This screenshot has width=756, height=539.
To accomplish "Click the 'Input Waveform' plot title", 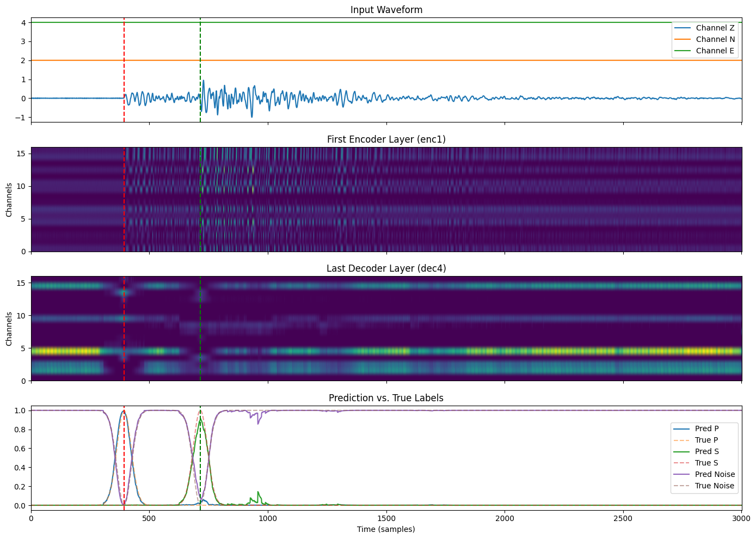I will pyautogui.click(x=386, y=10).
